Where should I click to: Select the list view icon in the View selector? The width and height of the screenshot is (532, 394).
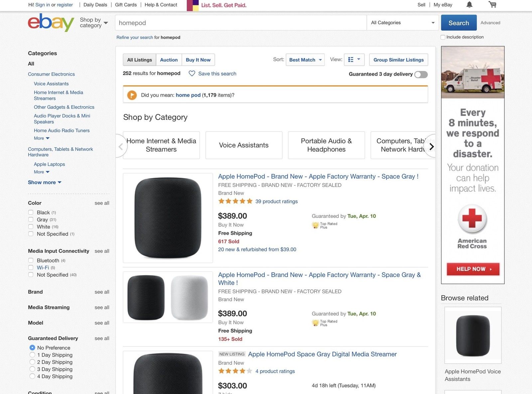350,60
